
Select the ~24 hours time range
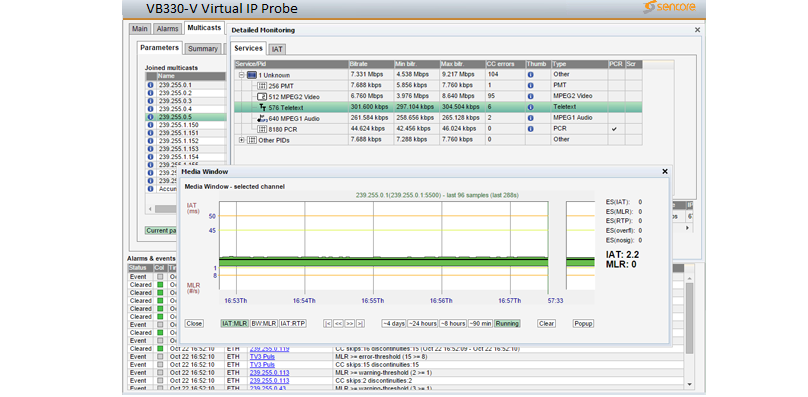click(x=423, y=324)
